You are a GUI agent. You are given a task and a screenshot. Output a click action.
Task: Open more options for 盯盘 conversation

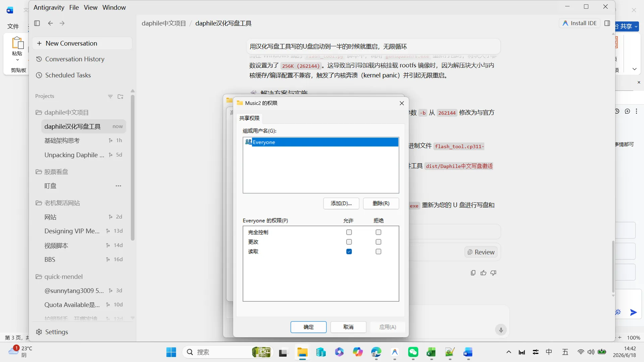point(118,186)
